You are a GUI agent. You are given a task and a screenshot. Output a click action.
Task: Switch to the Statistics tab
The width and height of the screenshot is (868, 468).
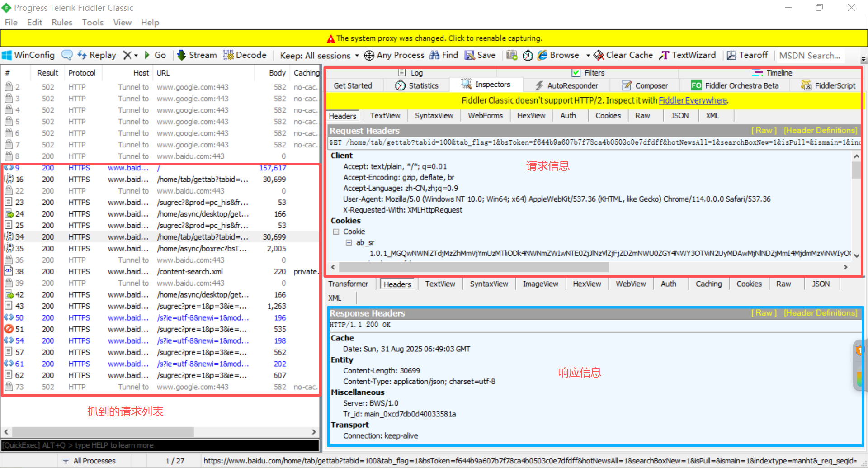417,85
